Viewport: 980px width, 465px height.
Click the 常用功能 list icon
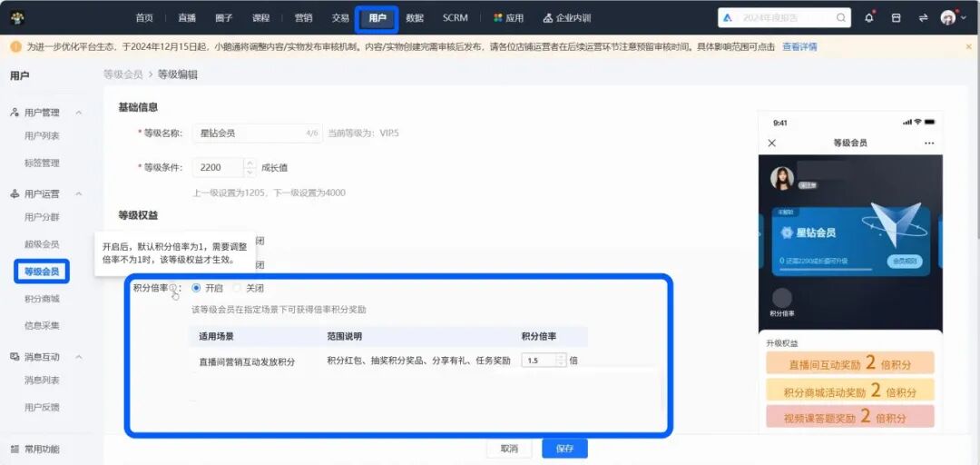[15, 449]
